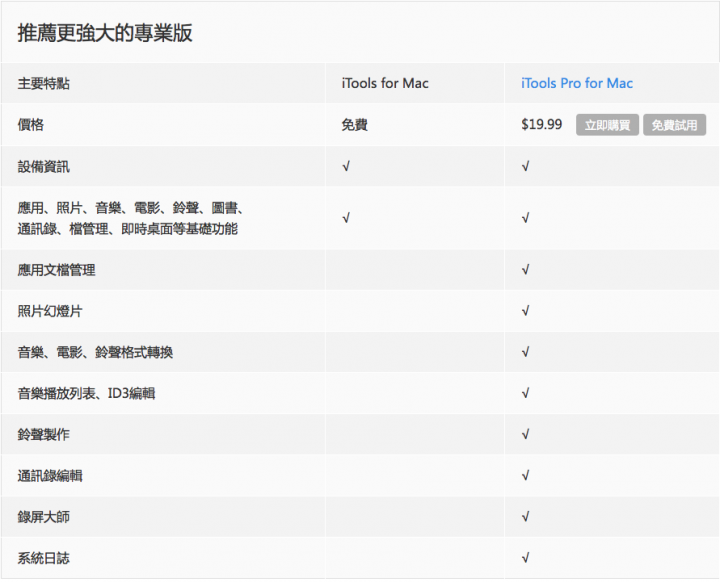720x582 pixels.
Task: Click Pro checkmark in ID3編輯 row
Action: (525, 393)
